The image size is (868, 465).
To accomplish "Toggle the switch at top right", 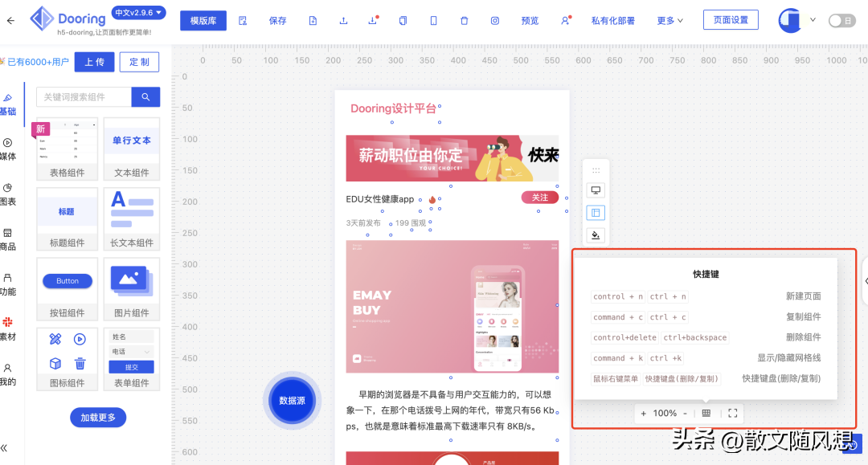I will (841, 20).
